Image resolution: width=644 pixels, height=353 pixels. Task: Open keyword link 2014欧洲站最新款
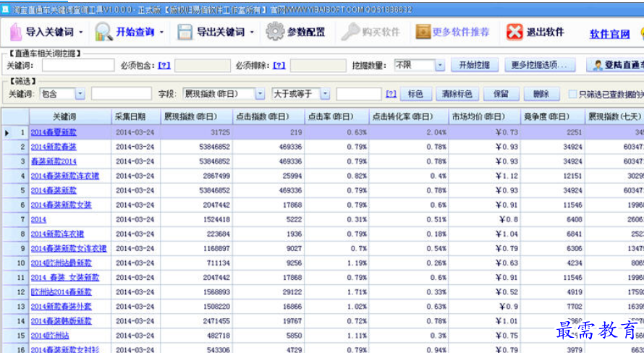pyautogui.click(x=62, y=263)
